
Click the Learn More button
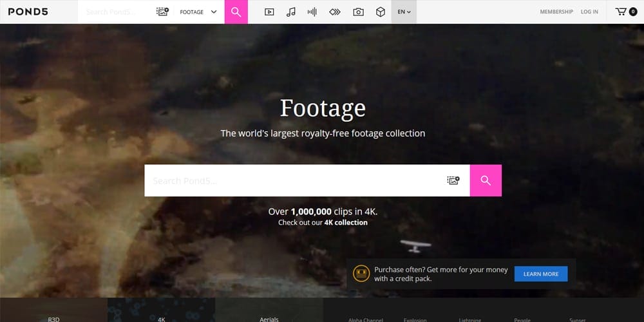541,274
